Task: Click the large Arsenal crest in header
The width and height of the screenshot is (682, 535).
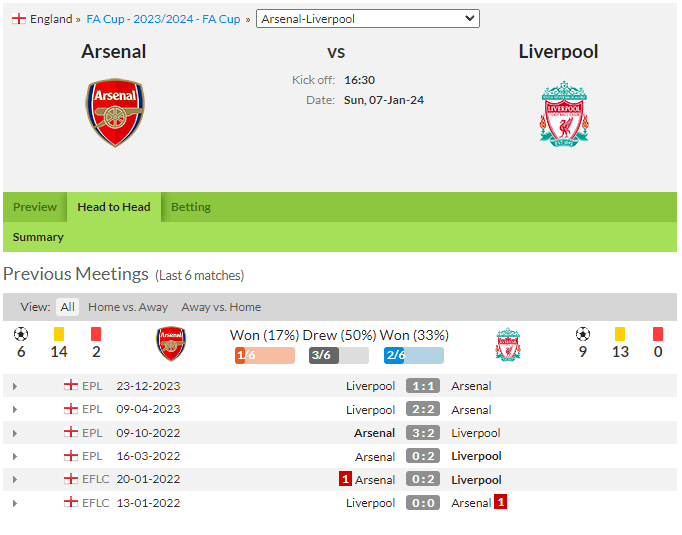Action: click(x=115, y=113)
